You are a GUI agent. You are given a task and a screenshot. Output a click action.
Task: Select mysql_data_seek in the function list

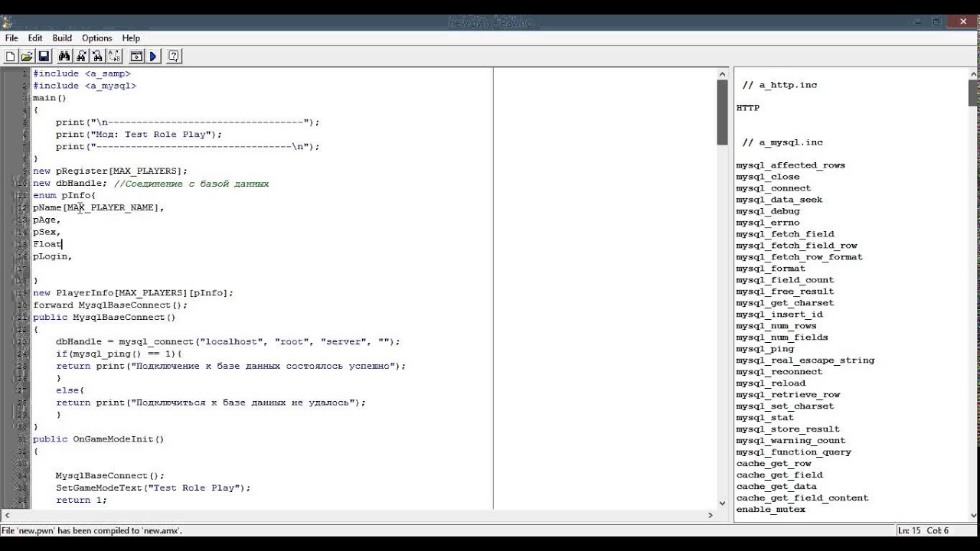pos(779,200)
